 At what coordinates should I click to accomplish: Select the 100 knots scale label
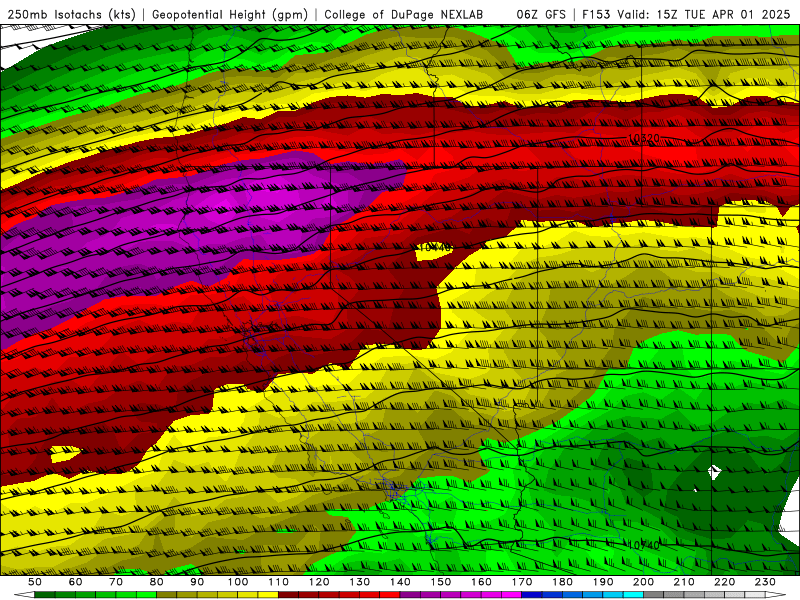click(x=238, y=582)
